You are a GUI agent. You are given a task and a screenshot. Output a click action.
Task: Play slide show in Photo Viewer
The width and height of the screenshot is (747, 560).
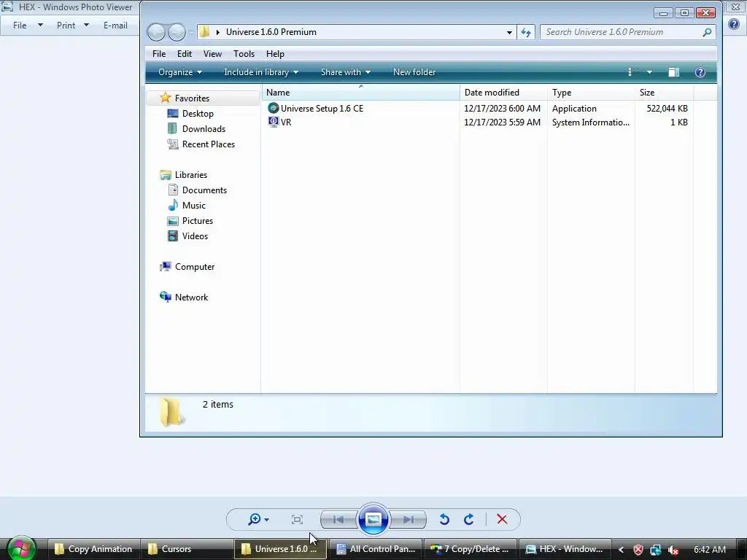pos(373,519)
